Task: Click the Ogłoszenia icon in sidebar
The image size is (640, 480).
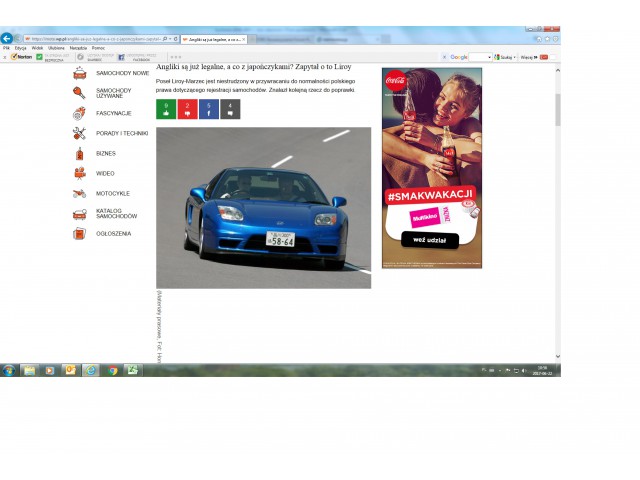Action: click(79, 233)
